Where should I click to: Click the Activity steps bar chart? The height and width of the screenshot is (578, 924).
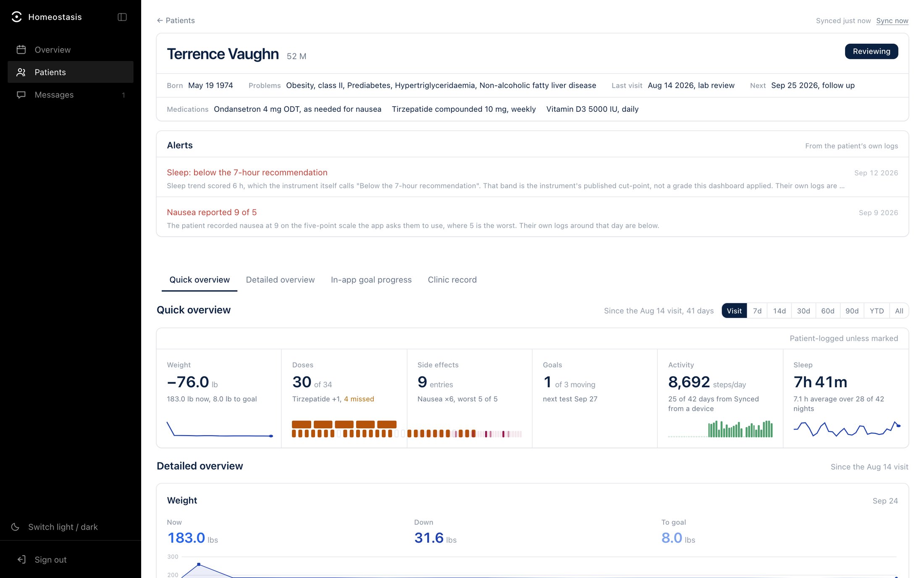coord(720,429)
